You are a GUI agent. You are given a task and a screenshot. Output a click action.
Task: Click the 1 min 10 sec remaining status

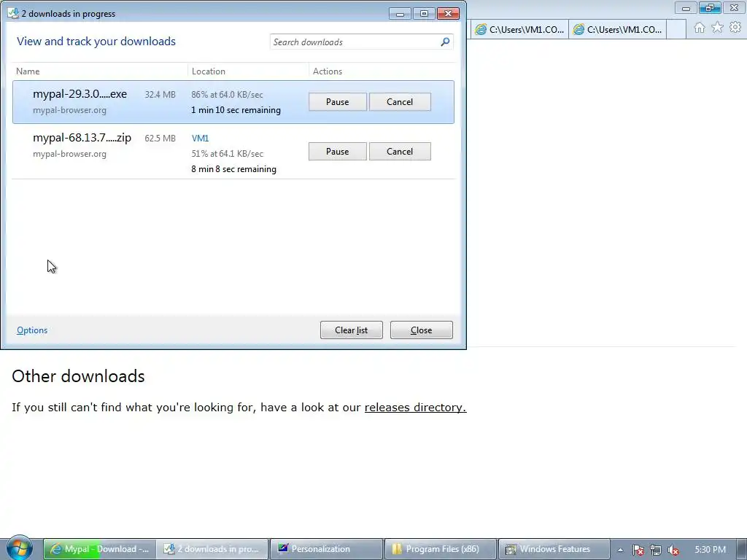[236, 110]
